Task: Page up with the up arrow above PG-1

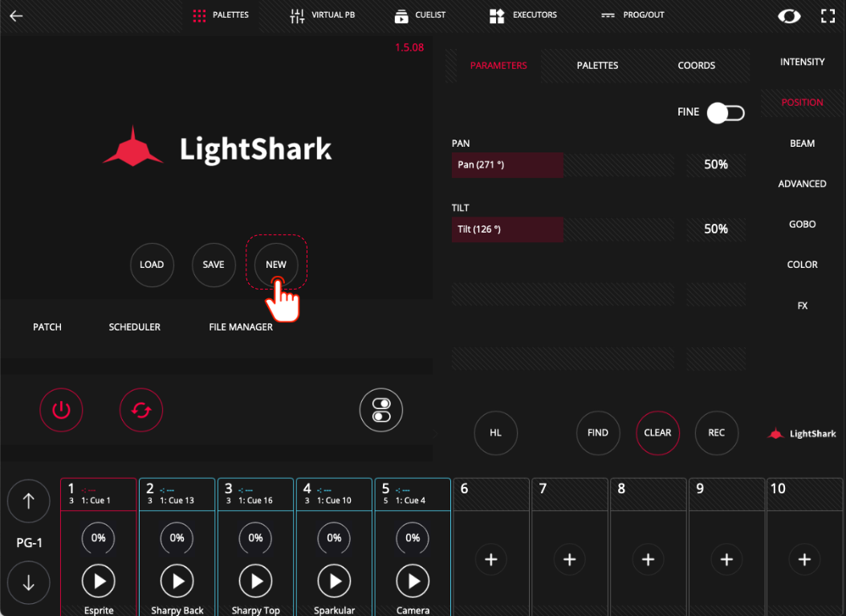Action: coord(29,501)
